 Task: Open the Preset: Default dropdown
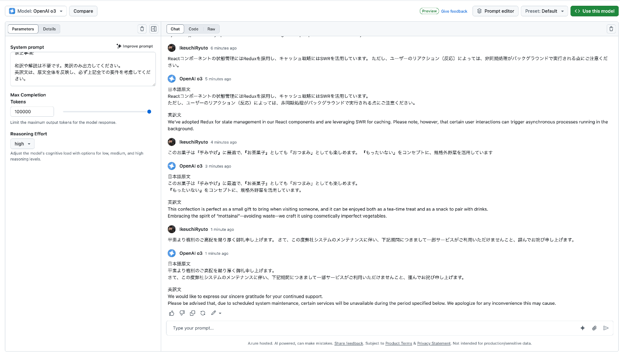pyautogui.click(x=544, y=11)
